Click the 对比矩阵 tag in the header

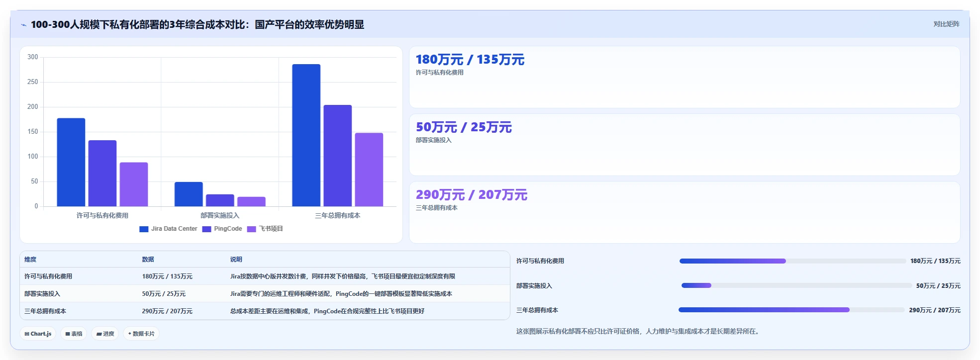click(x=946, y=24)
